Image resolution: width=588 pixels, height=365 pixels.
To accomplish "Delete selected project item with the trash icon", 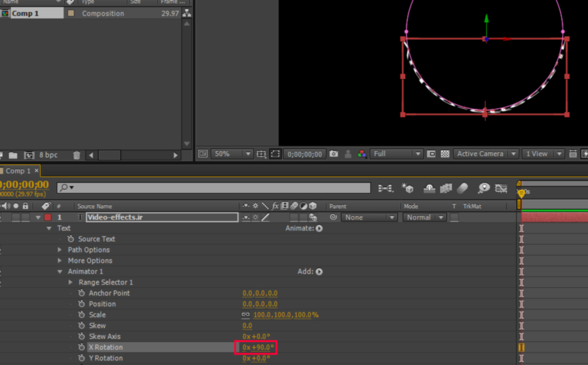I will click(76, 155).
